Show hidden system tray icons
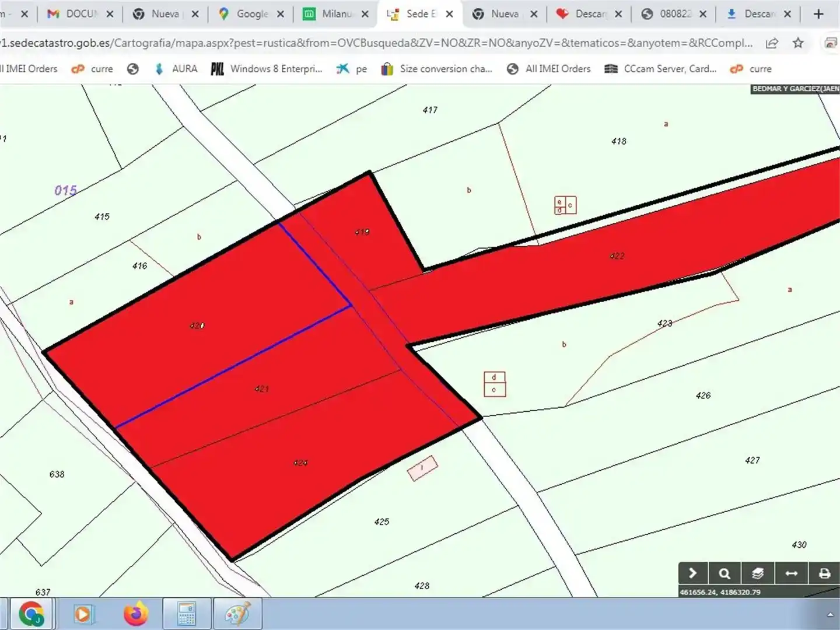Screen dimensions: 840x630 coord(830,615)
